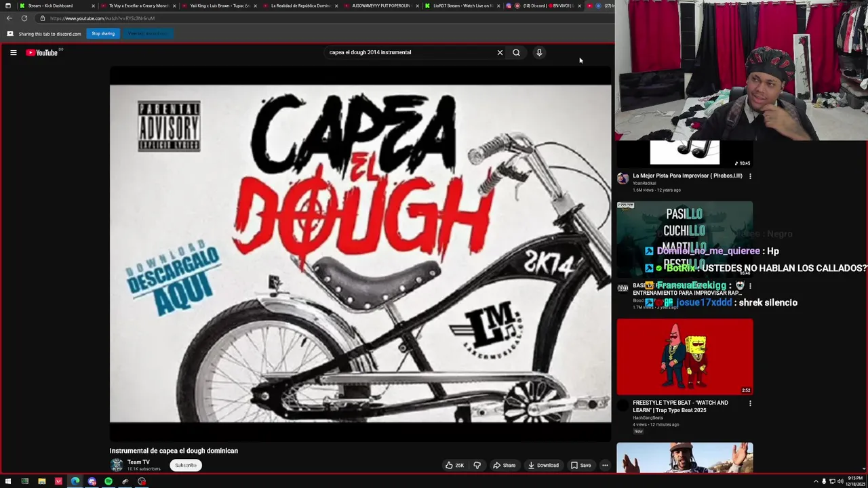This screenshot has width=868, height=488.
Task: Go to the YouTube home logo
Action: [x=41, y=52]
